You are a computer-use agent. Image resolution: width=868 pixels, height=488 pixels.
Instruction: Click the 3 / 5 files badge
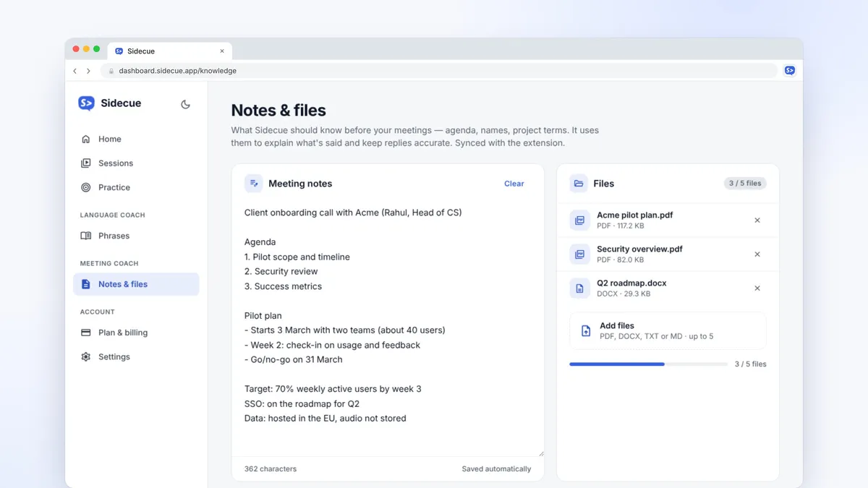pyautogui.click(x=745, y=184)
